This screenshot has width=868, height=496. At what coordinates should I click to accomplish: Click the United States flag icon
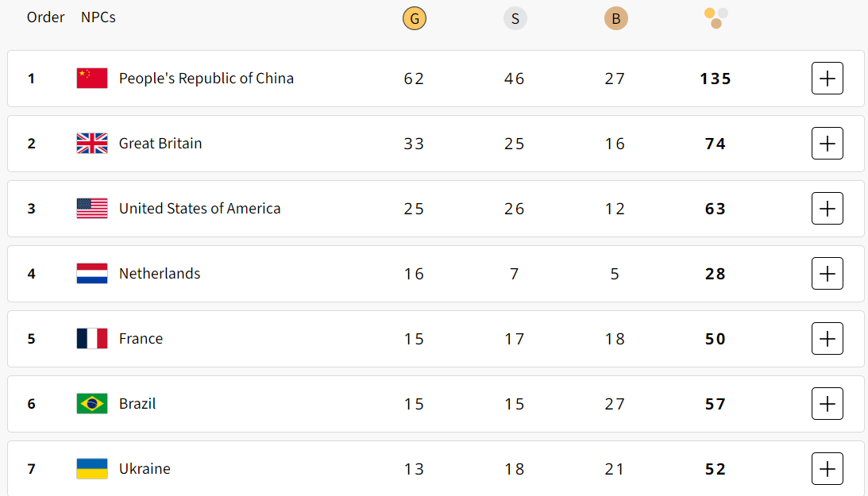[x=92, y=209]
